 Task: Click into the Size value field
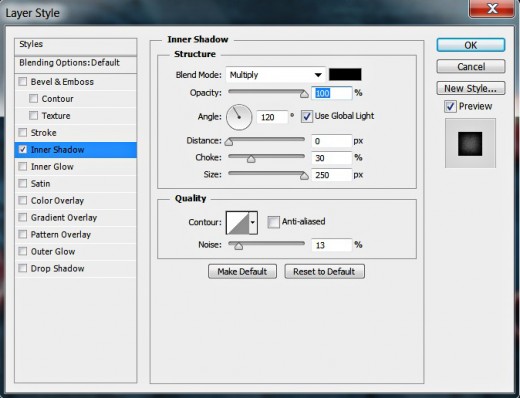point(332,175)
